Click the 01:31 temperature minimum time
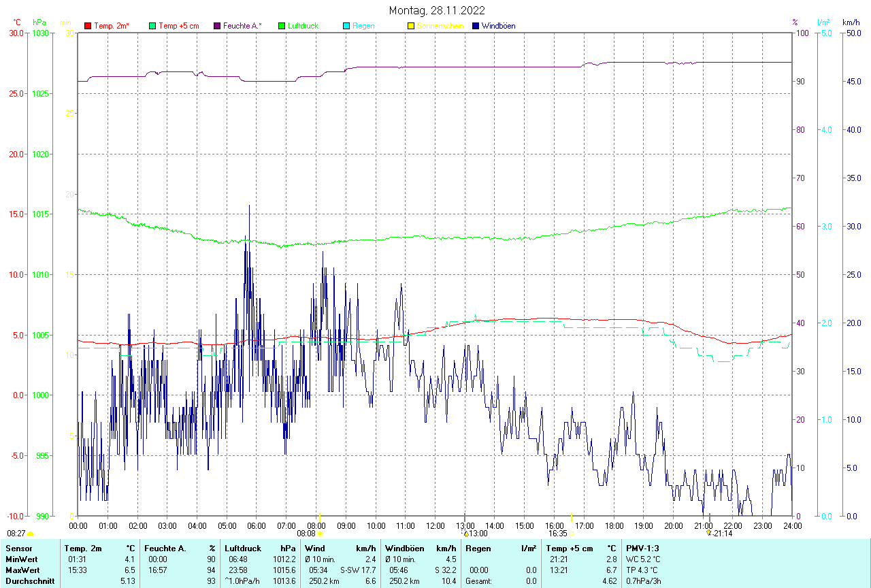 point(78,559)
